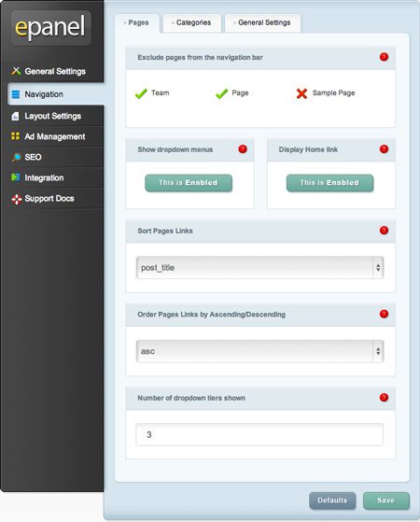This screenshot has width=420, height=522.
Task: Click "Order Pages Links by Ascending/Descending" heading
Action: click(x=211, y=315)
